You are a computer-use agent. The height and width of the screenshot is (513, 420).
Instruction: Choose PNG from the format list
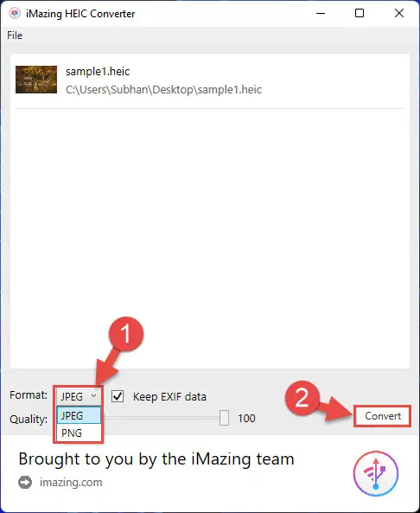[79, 433]
